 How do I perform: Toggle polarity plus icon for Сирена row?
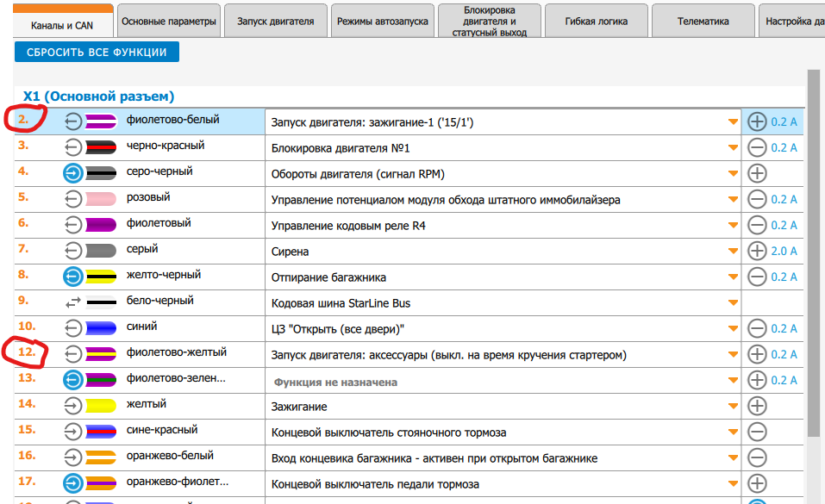click(x=757, y=251)
